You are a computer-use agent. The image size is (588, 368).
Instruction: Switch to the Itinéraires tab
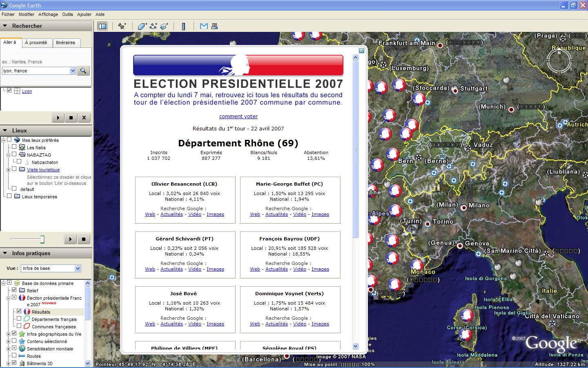[66, 43]
